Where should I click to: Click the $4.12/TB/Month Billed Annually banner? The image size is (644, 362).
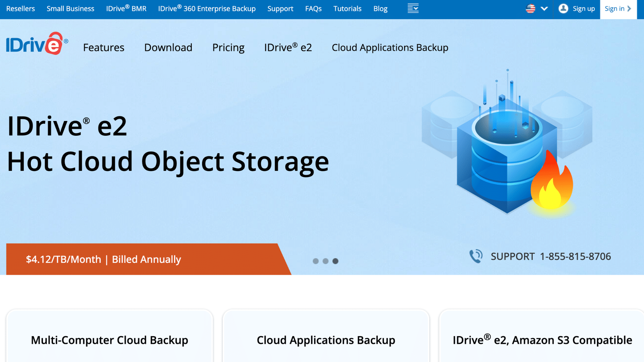[x=148, y=259]
